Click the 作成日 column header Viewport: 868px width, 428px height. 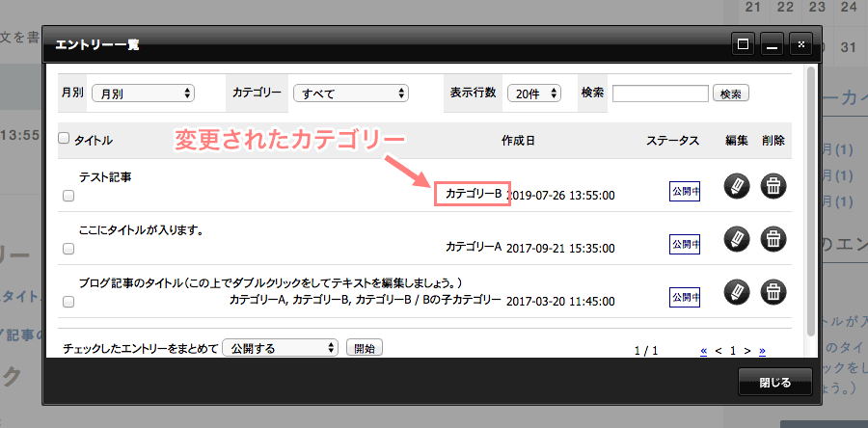[518, 141]
